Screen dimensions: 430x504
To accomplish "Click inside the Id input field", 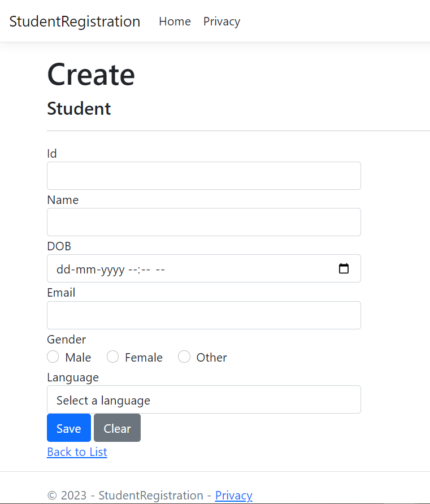I will (x=203, y=176).
